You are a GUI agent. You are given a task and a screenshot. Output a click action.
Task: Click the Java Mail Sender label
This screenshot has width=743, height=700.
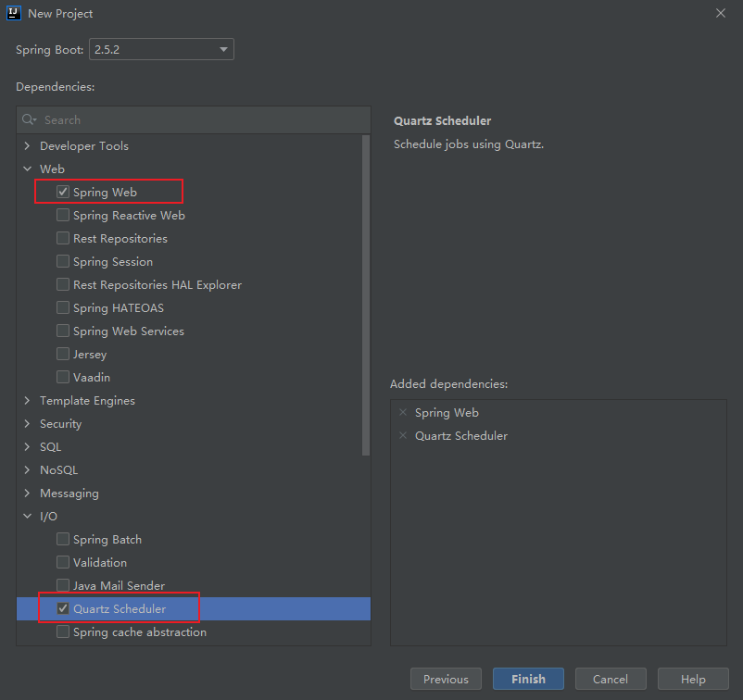119,586
